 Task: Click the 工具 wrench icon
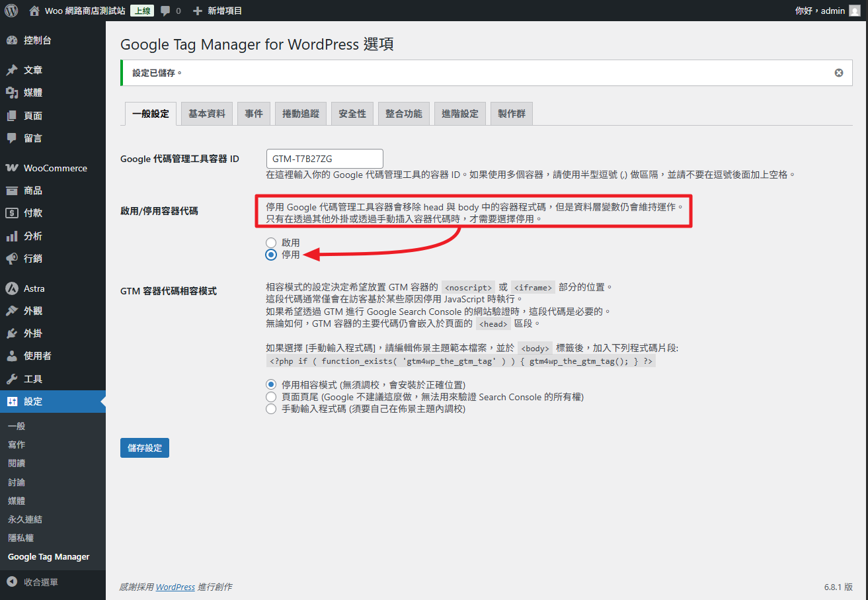click(12, 379)
